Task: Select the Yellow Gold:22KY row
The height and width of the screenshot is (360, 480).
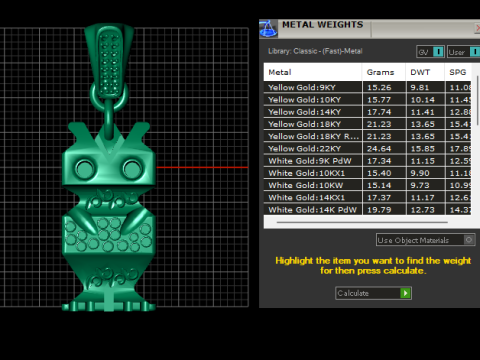Action: (x=367, y=149)
